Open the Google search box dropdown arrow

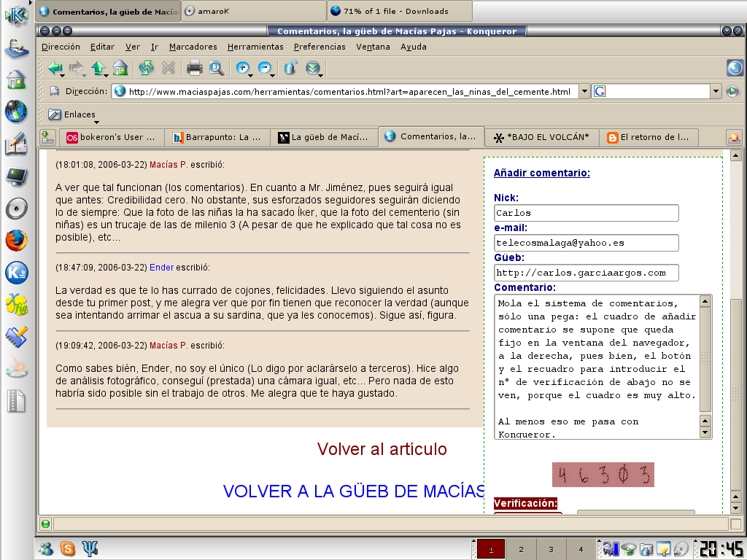(716, 91)
